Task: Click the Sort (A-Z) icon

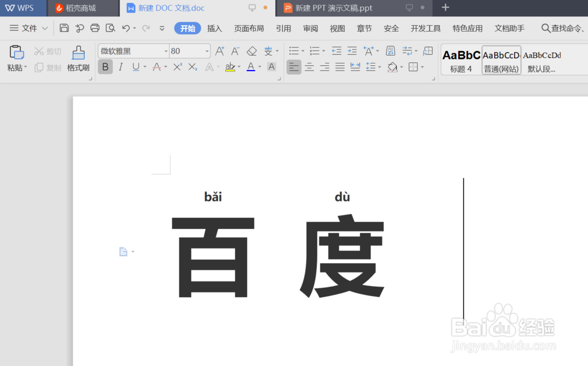Action: click(390, 51)
